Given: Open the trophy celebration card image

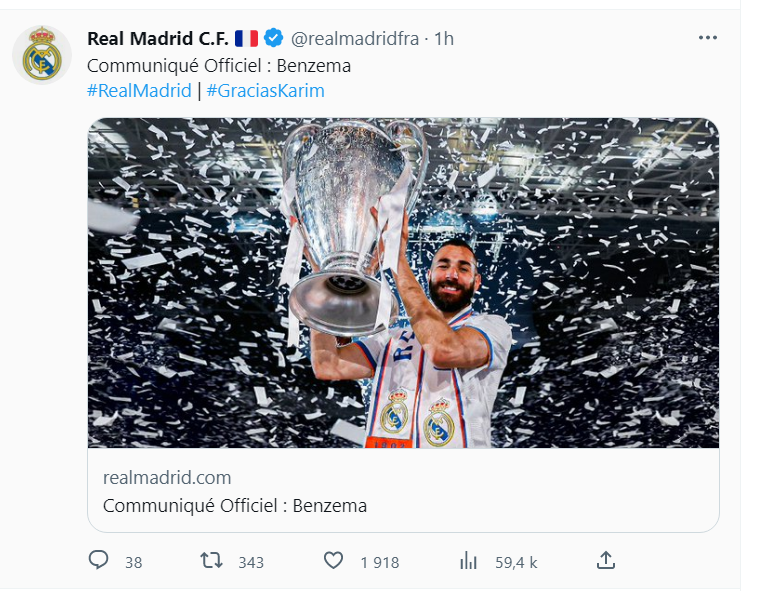Looking at the screenshot, I should [x=403, y=283].
